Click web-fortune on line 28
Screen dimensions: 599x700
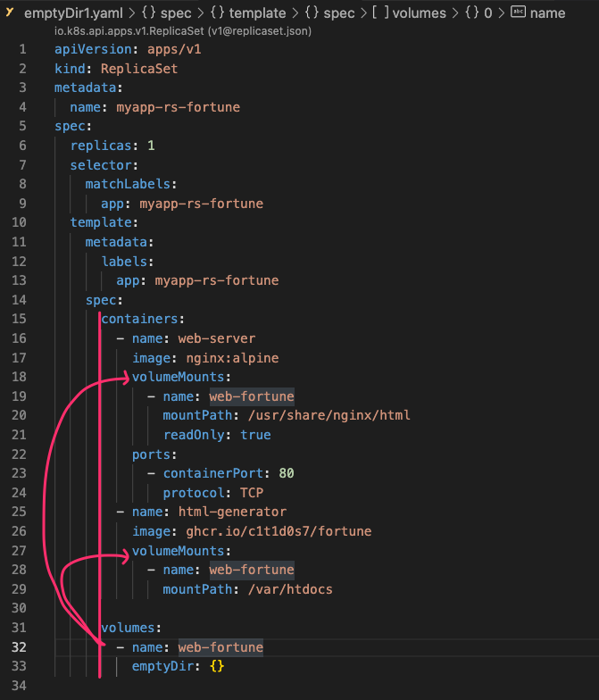pyautogui.click(x=252, y=570)
